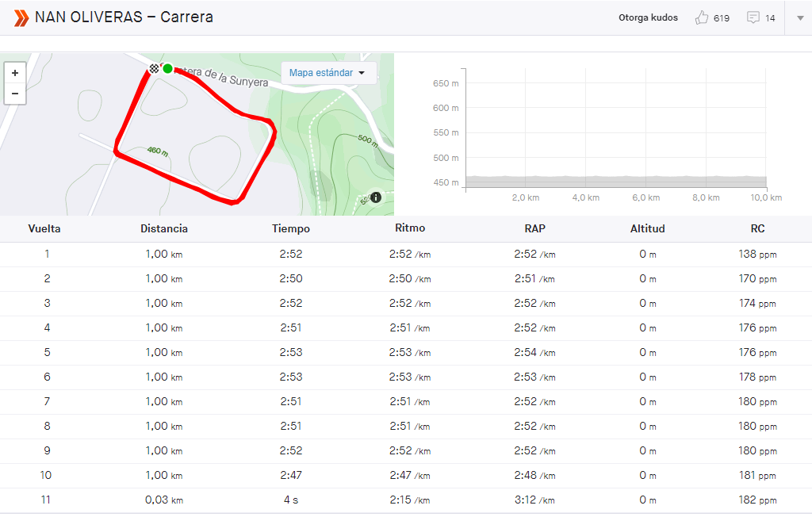Viewport: 812px width, 517px height.
Task: Open the activity options arrow menu
Action: click(799, 17)
